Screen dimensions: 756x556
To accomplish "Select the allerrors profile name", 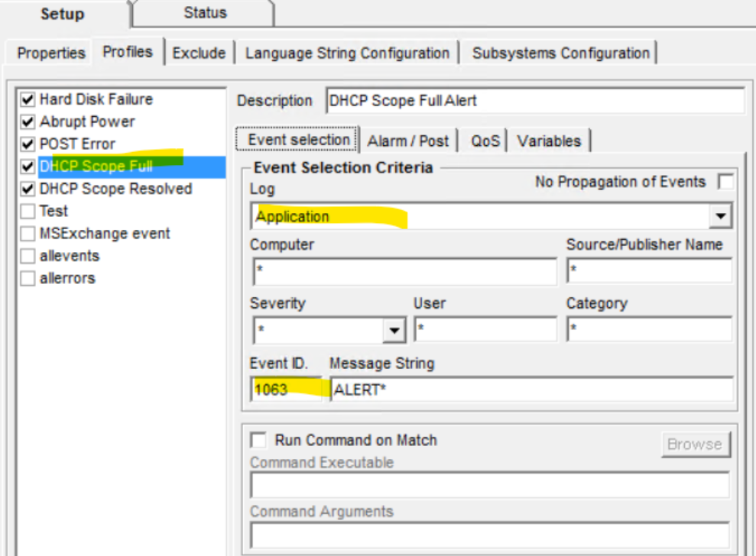I will pyautogui.click(x=67, y=279).
